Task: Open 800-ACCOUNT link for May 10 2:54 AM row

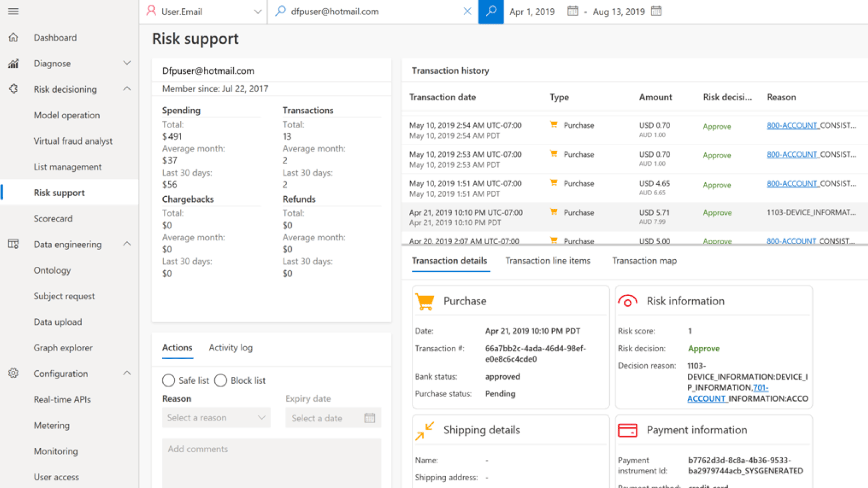Action: pyautogui.click(x=793, y=125)
